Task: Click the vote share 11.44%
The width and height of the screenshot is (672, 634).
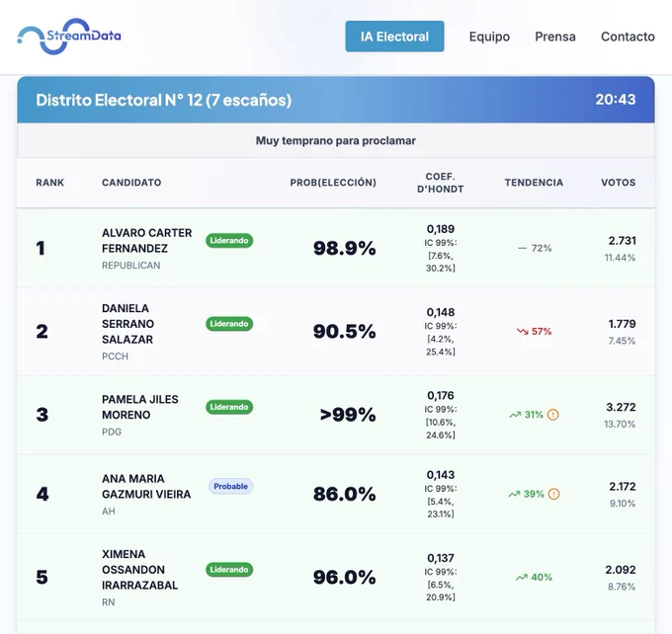Action: [620, 258]
